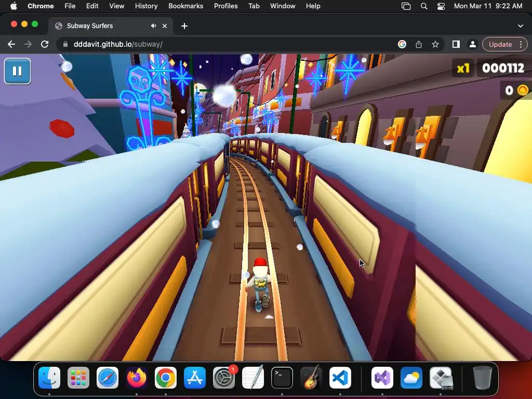Open the weather cloud app in dock
Viewport: 532px width, 399px height.
[x=411, y=378]
